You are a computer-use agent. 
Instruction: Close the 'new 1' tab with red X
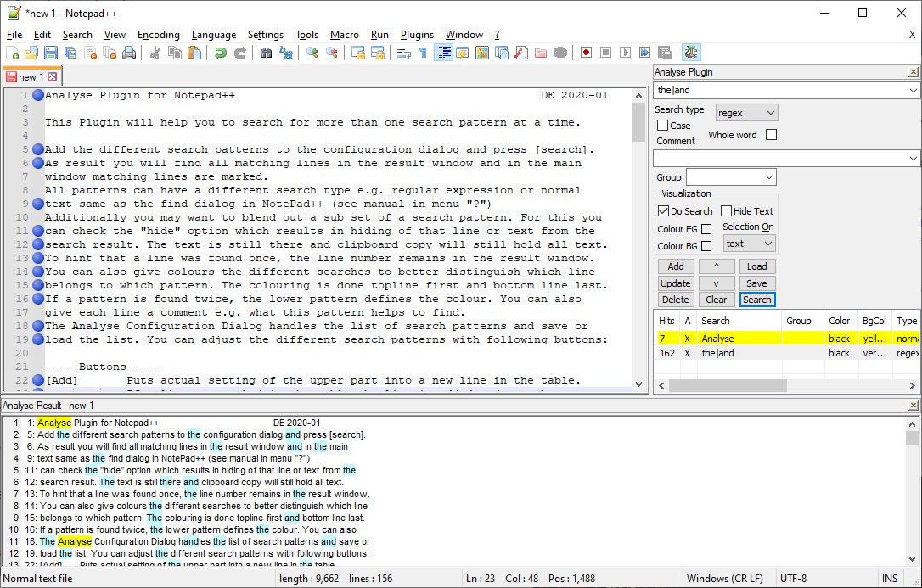tap(53, 77)
